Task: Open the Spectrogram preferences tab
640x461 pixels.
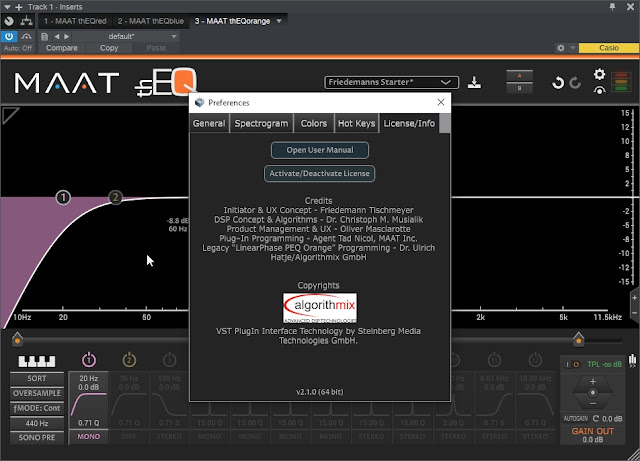Action: tap(261, 123)
